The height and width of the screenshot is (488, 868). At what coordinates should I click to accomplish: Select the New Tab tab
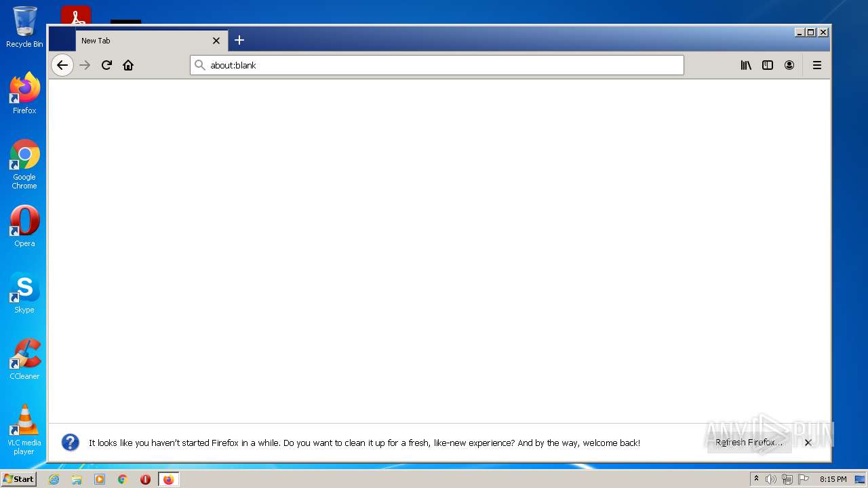[x=152, y=41]
